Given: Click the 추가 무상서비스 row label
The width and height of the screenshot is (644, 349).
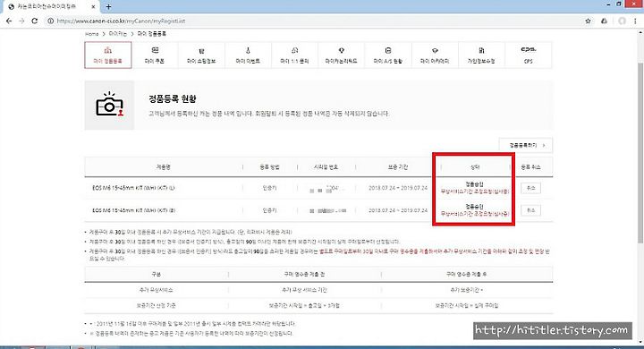Looking at the screenshot, I should (156, 290).
